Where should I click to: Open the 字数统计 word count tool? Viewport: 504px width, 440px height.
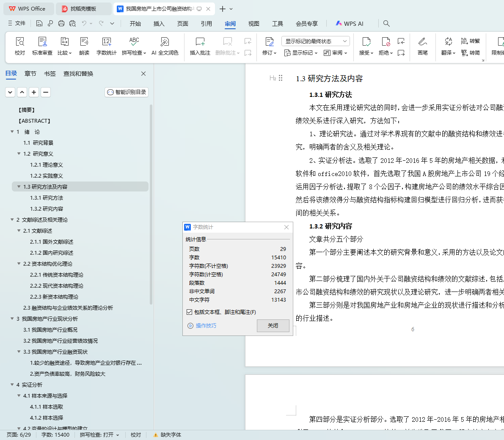(106, 46)
